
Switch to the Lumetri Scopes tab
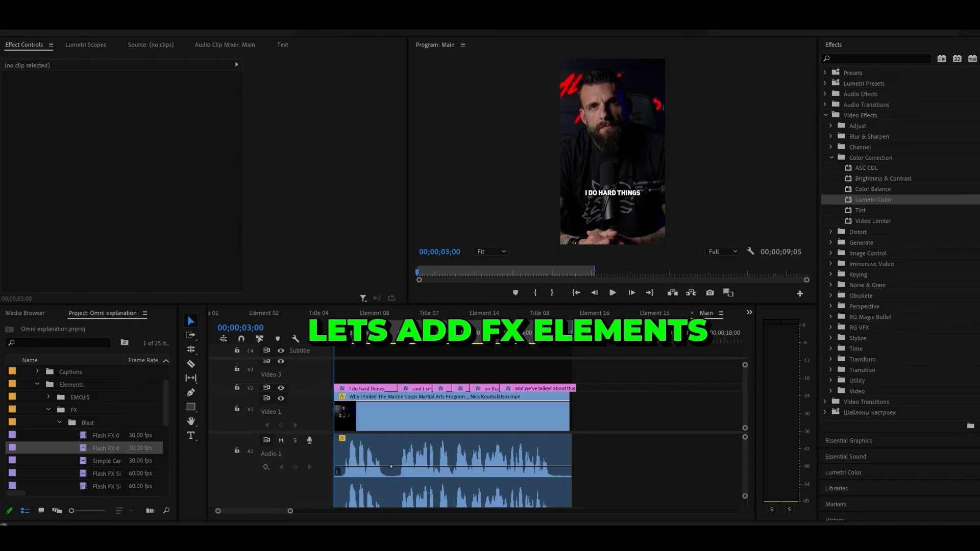(85, 45)
